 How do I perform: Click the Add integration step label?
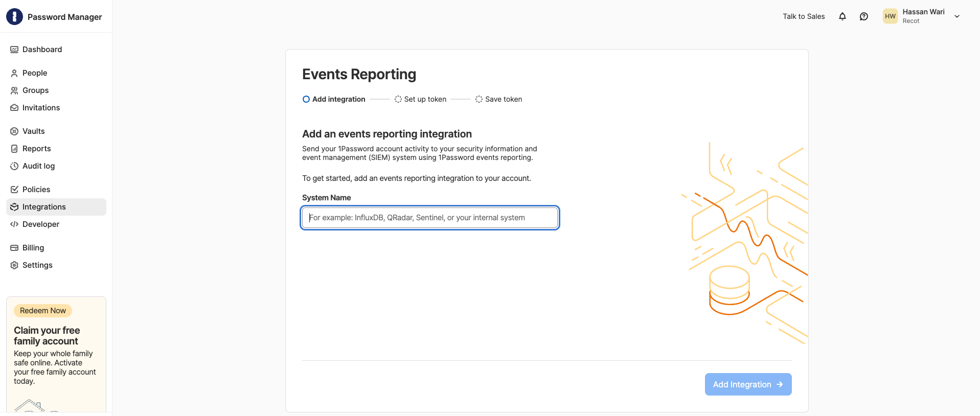(339, 99)
